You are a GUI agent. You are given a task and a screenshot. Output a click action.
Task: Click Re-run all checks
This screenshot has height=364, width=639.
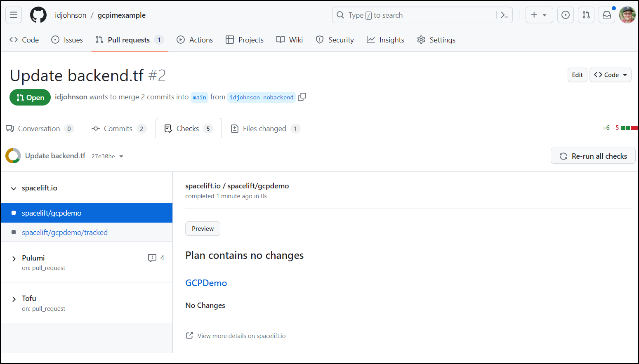(x=593, y=156)
